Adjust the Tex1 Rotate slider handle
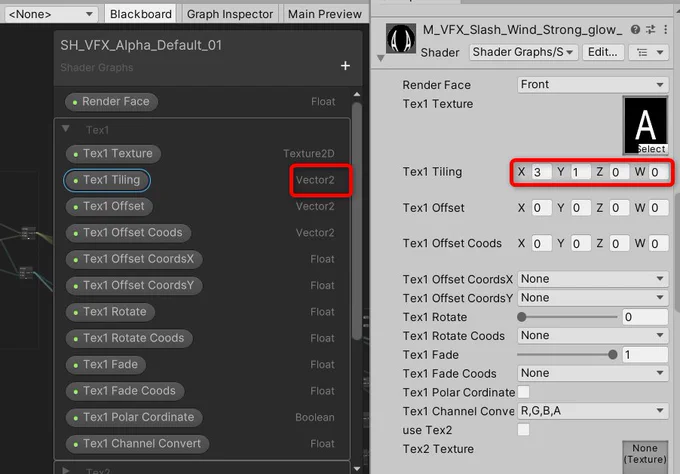 click(522, 317)
